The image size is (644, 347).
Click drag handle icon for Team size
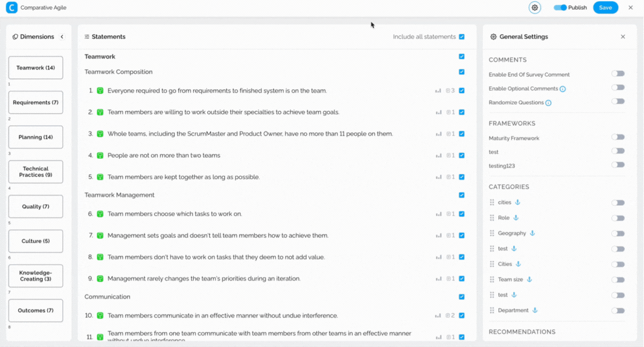click(492, 280)
